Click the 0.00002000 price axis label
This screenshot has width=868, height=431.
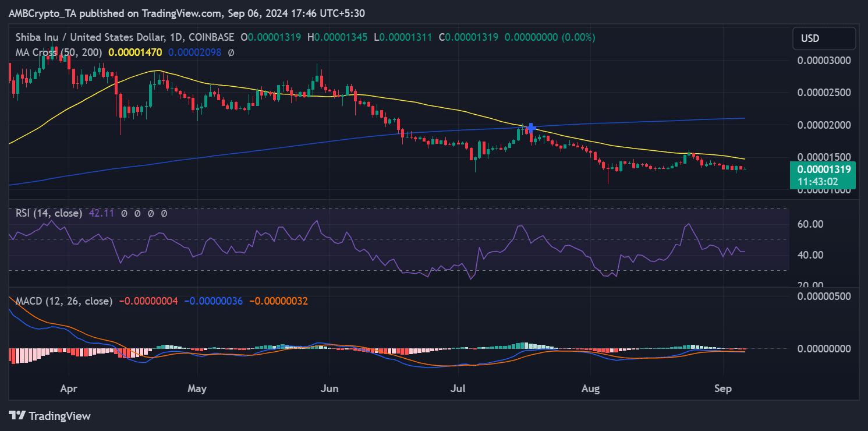tap(824, 125)
